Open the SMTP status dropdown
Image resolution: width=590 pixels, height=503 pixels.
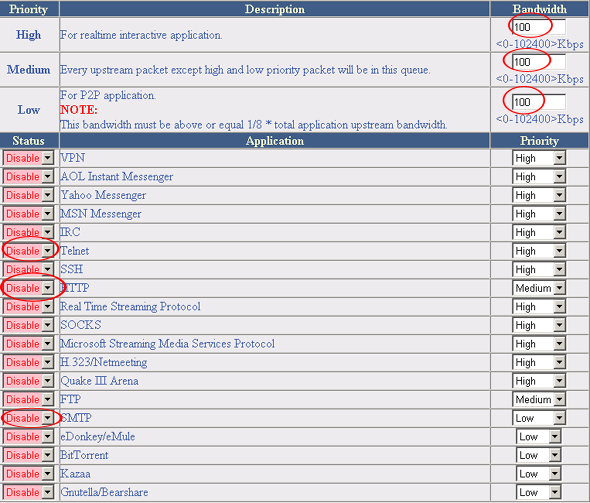(x=28, y=418)
